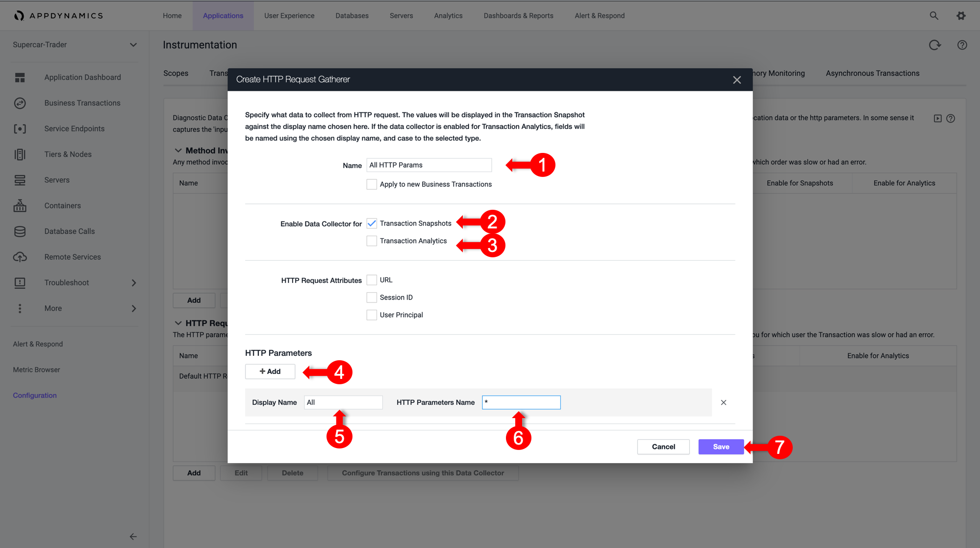Open the Supercar-Trader application dropdown

75,45
